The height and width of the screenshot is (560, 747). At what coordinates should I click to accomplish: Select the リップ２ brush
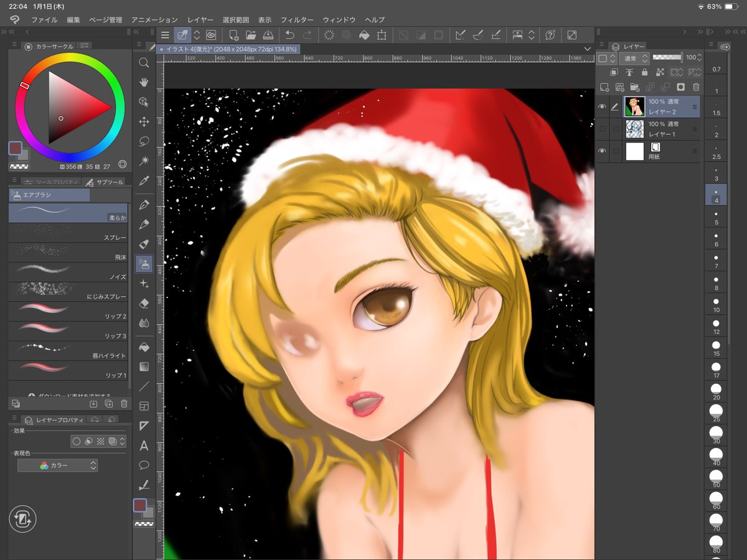(68, 311)
